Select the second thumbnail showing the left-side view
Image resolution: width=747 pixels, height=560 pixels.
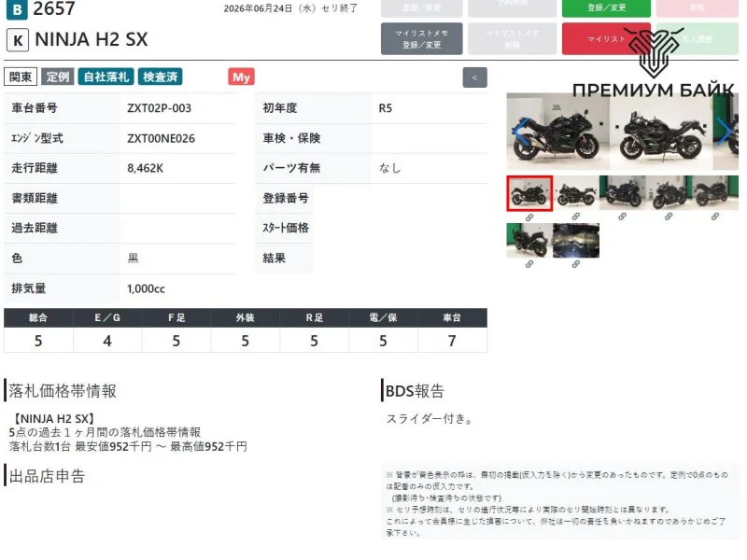(576, 193)
